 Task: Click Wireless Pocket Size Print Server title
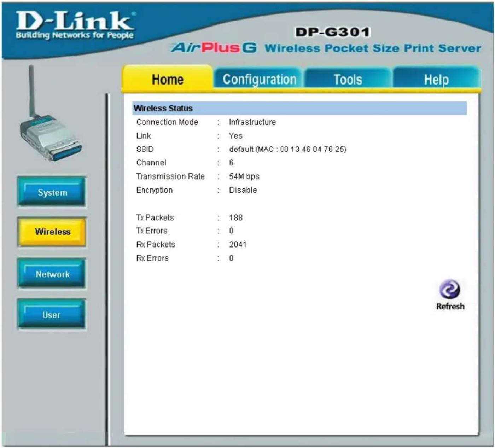[x=373, y=48]
